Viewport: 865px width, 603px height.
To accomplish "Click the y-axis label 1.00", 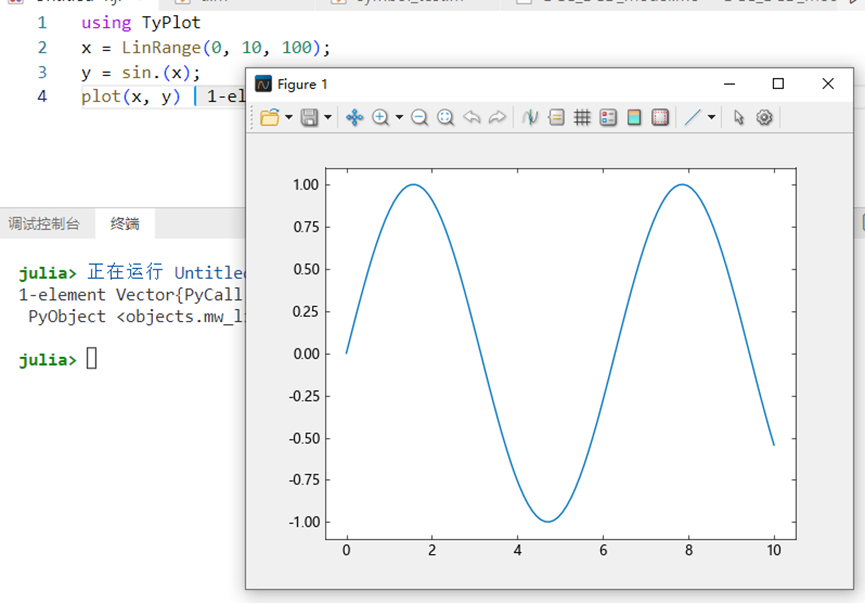I will point(306,185).
